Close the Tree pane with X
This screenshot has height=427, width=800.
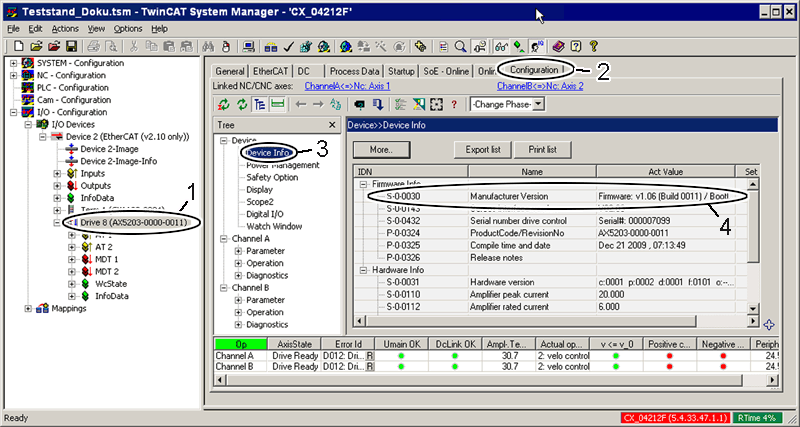click(x=331, y=125)
